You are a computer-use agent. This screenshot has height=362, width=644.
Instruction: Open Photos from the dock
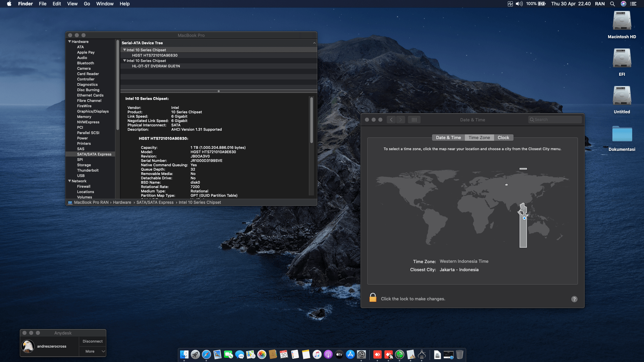(x=262, y=354)
